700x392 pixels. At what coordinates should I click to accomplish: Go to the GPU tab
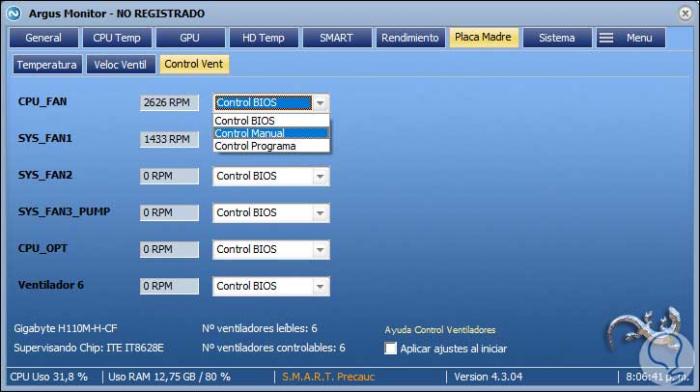[x=190, y=38]
